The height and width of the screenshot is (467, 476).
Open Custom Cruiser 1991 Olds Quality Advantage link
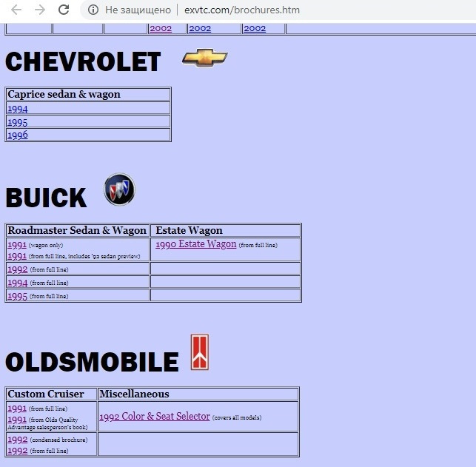pos(17,420)
